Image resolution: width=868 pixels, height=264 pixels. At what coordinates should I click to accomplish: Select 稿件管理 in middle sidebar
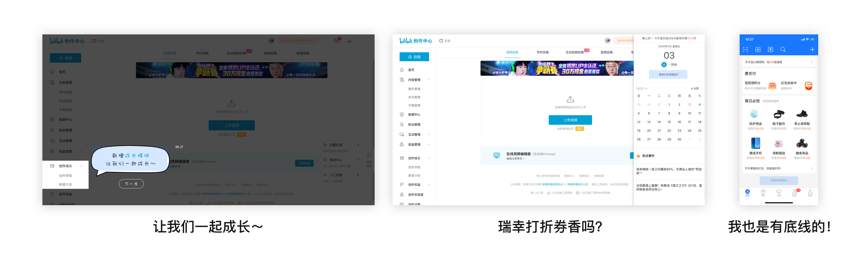click(414, 89)
